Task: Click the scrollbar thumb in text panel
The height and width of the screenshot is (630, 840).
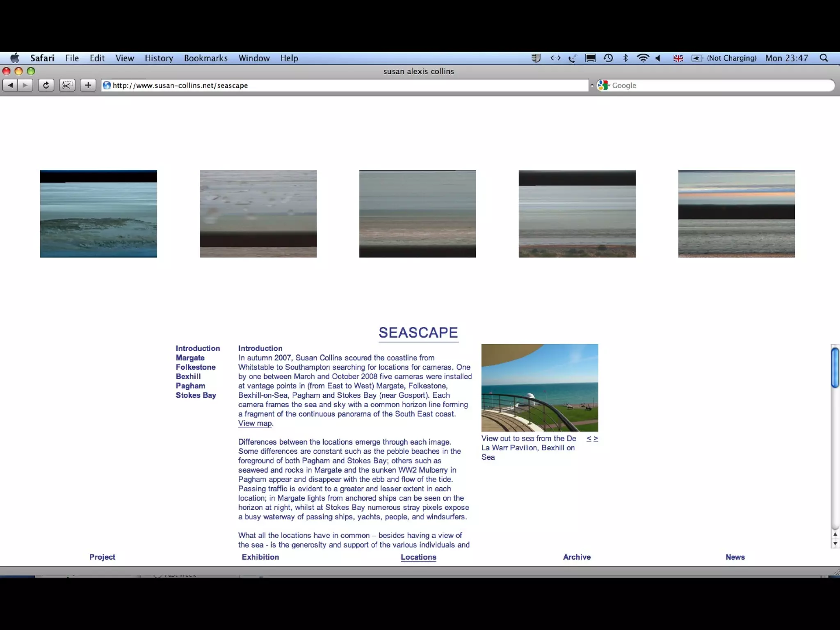Action: (835, 367)
